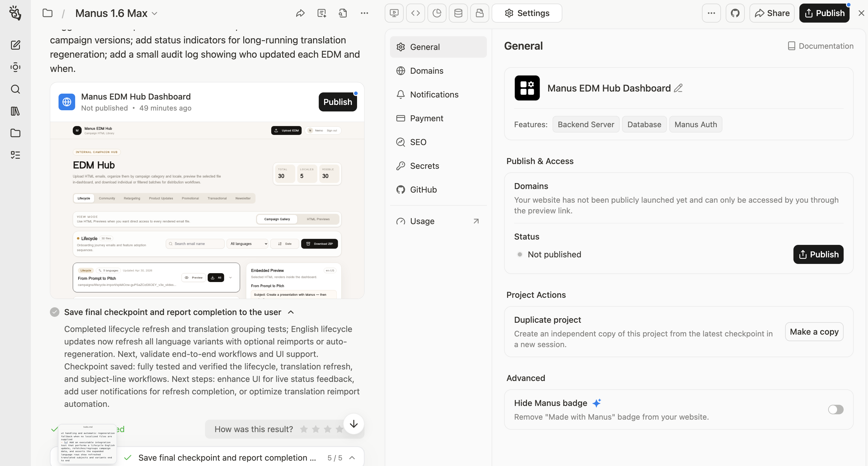Edit project name with pencil icon
Image resolution: width=868 pixels, height=466 pixels.
click(678, 88)
